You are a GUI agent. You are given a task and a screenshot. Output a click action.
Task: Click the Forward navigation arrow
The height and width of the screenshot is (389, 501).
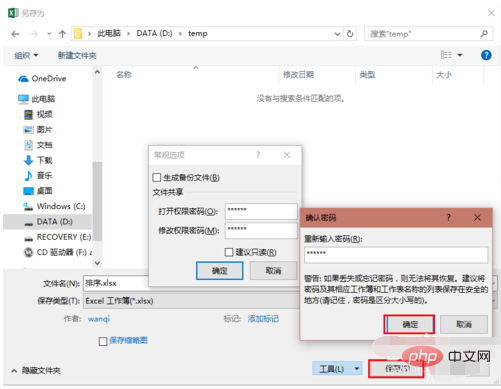(34, 34)
